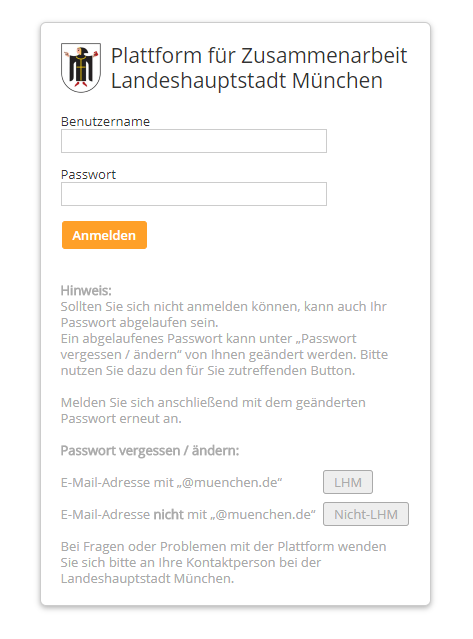The width and height of the screenshot is (473, 639).
Task: Click the Benutzername field label
Action: [x=106, y=121]
